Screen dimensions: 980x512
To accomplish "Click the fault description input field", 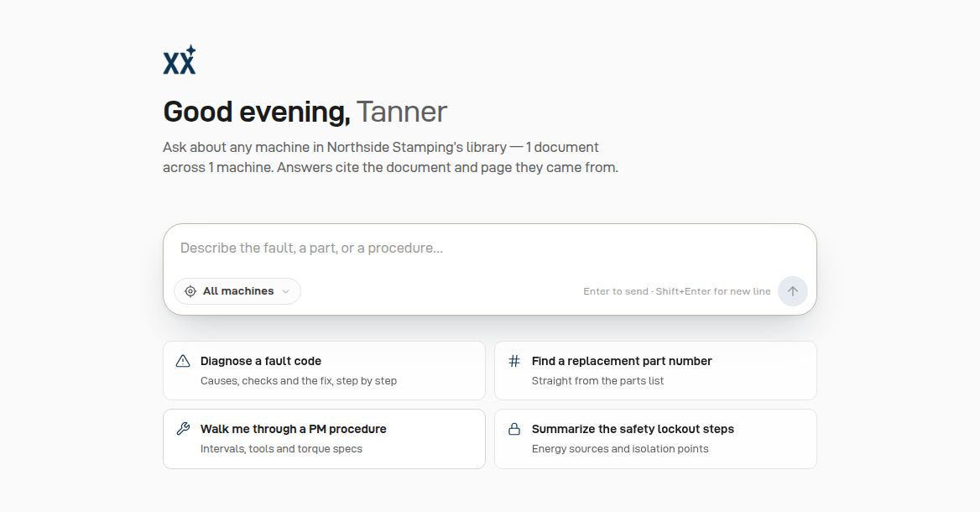I will (489, 248).
